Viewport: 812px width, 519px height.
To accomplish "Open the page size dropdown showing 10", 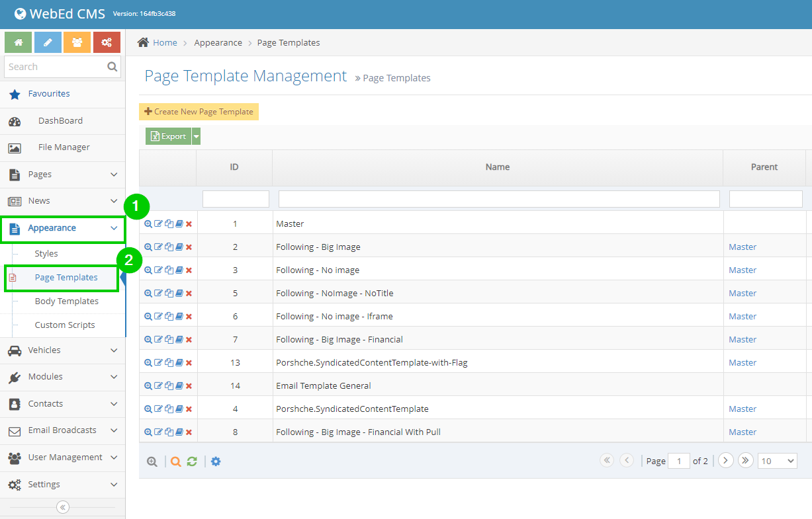I will (777, 461).
